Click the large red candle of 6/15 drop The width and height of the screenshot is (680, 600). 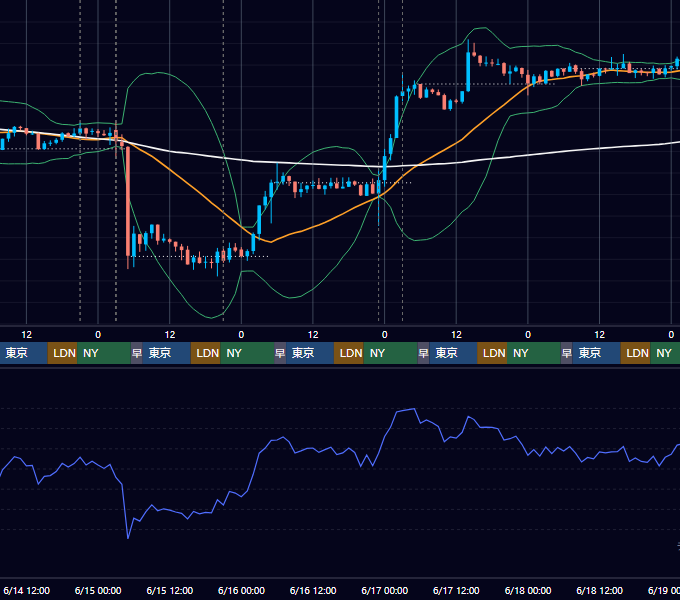click(128, 202)
